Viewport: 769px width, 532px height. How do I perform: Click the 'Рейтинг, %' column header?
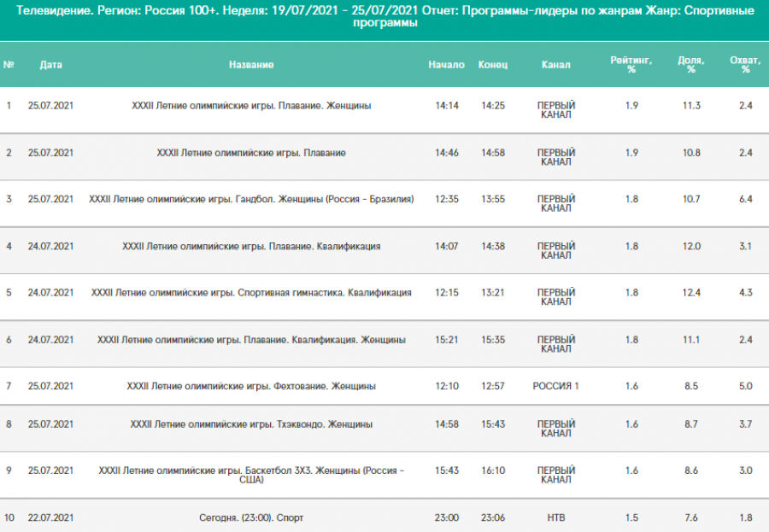(x=631, y=65)
